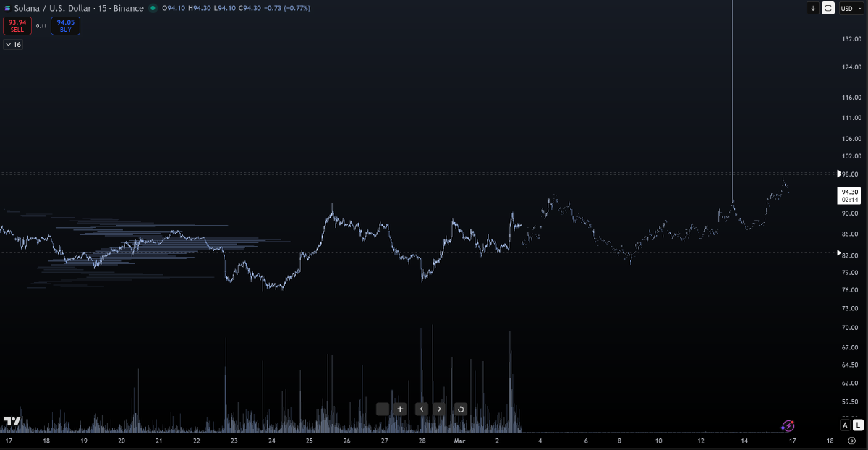Click the O94.10 open value in the legend
The width and height of the screenshot is (868, 450).
[x=174, y=9]
